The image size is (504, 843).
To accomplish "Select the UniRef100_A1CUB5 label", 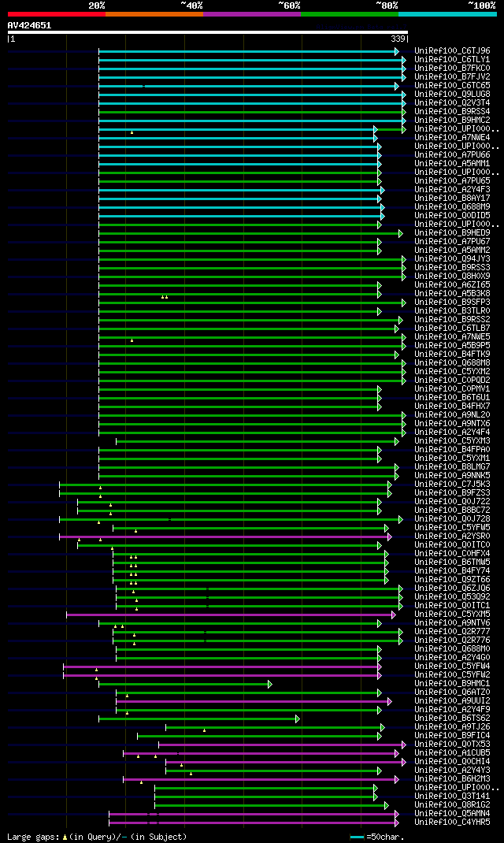I will pos(452,753).
